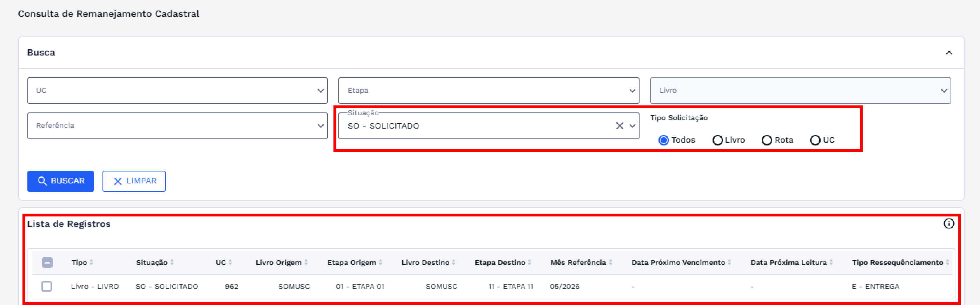Click the SO - SOLICITADO table cell
The image size is (980, 305).
(167, 286)
